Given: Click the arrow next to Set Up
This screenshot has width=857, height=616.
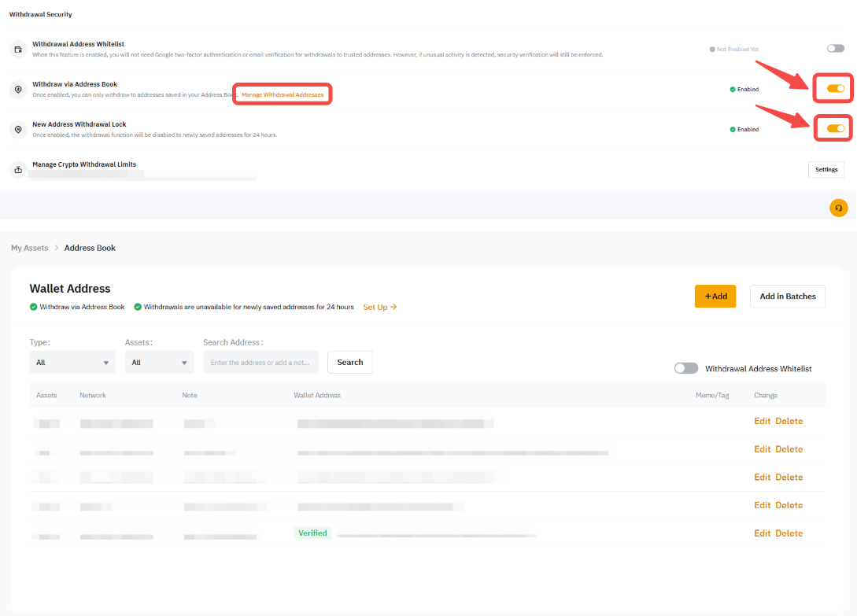Looking at the screenshot, I should point(393,307).
